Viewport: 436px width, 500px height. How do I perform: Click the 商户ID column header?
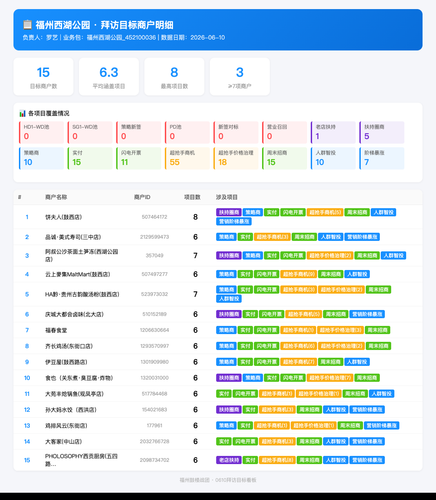click(142, 197)
